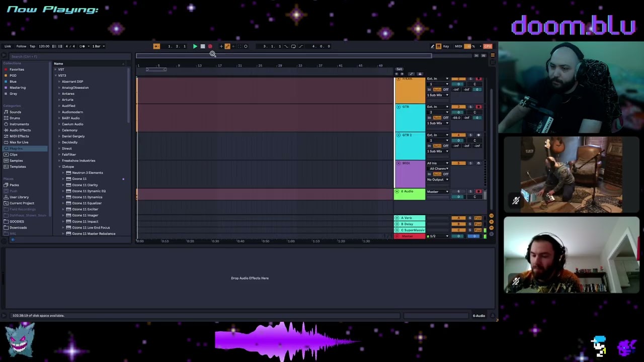
Task: Solo the GTR track
Action: (x=470, y=107)
